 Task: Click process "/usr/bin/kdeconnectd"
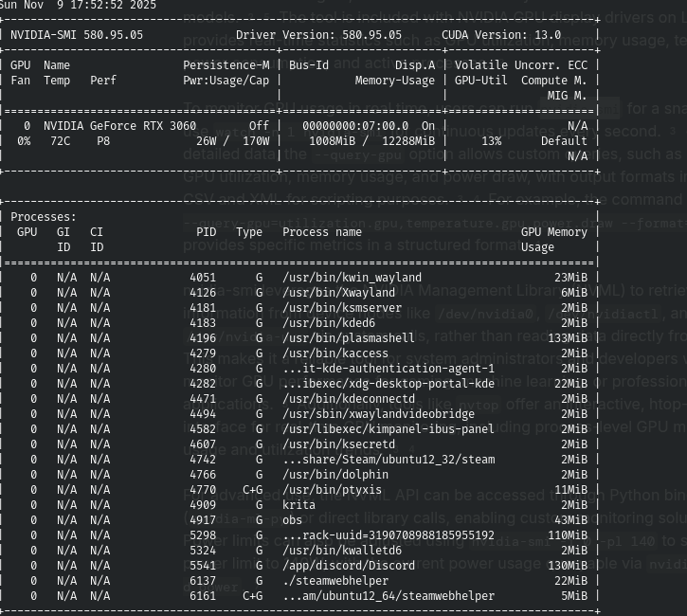point(349,399)
